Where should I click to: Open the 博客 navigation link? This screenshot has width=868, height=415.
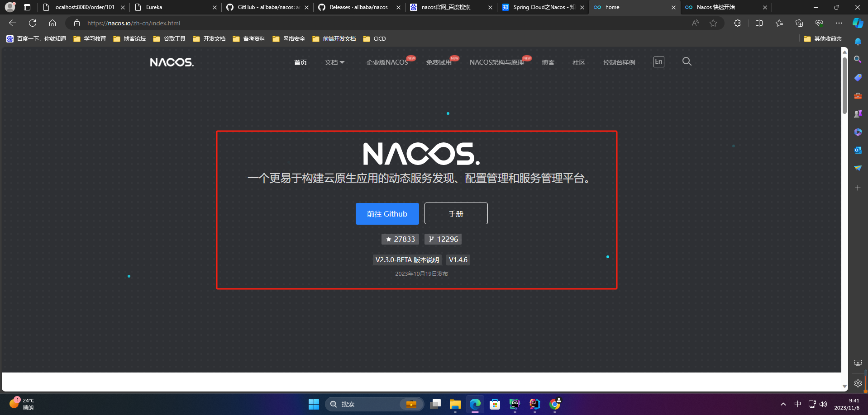click(x=548, y=62)
